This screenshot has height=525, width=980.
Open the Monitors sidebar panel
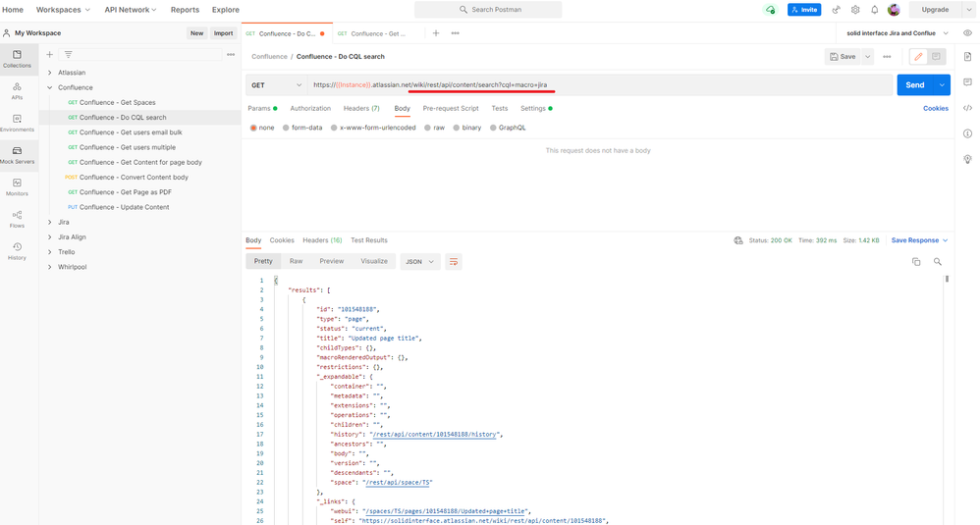coord(17,187)
